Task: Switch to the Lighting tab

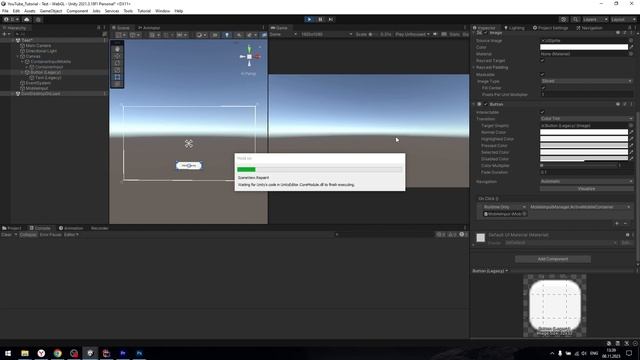Action: (514, 28)
